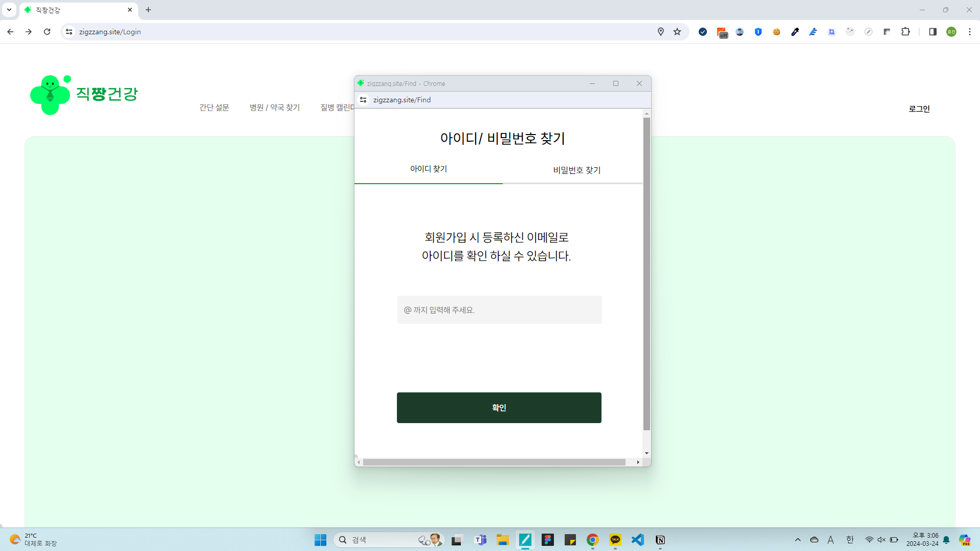Click the 직짱건강 clover logo
The height and width of the screenshot is (551, 980).
click(50, 95)
